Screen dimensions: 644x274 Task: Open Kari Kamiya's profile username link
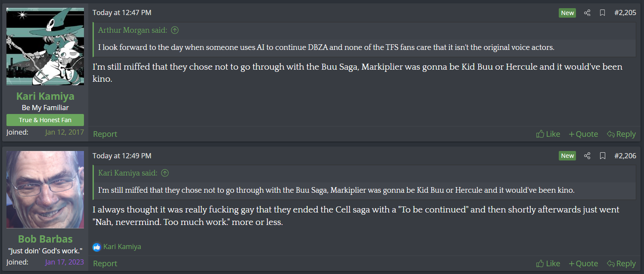coord(45,96)
